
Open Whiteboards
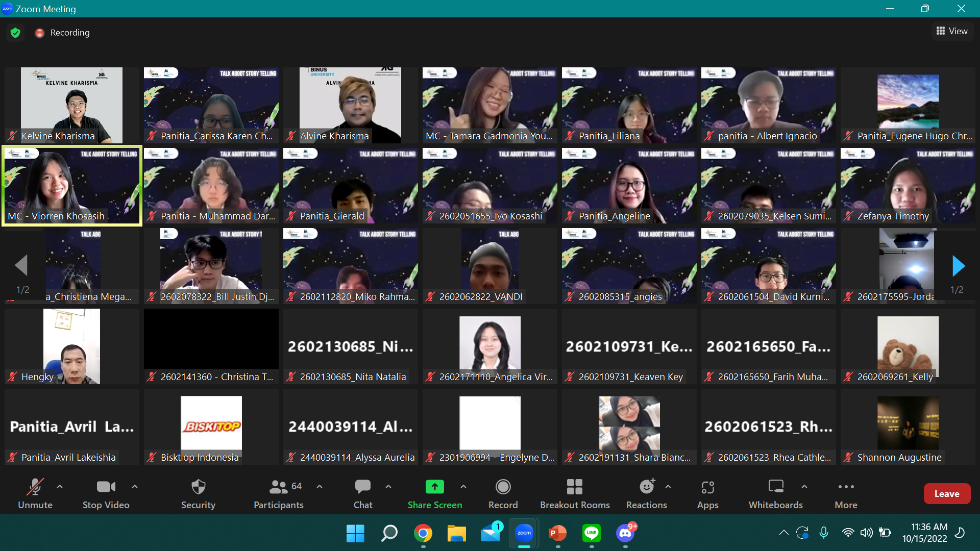point(775,493)
